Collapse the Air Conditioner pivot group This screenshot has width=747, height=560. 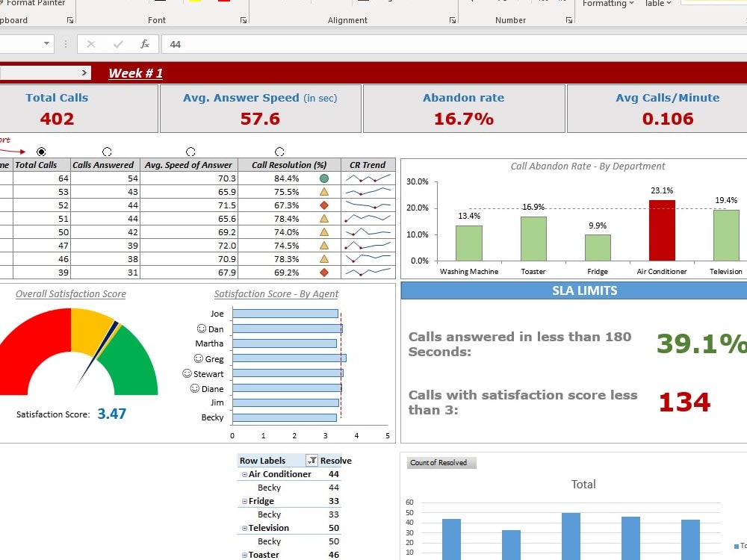tap(244, 474)
